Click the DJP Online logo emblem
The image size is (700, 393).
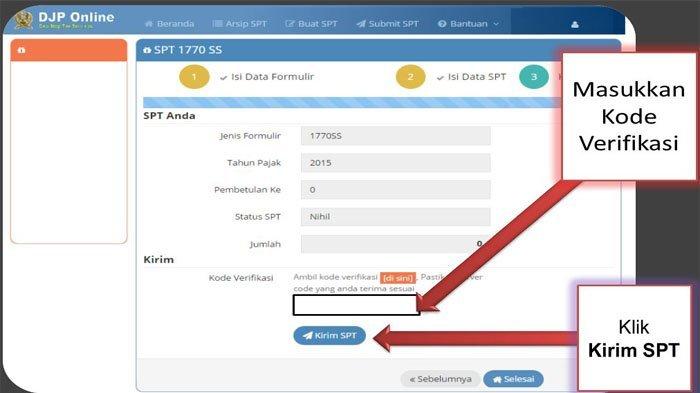click(23, 20)
